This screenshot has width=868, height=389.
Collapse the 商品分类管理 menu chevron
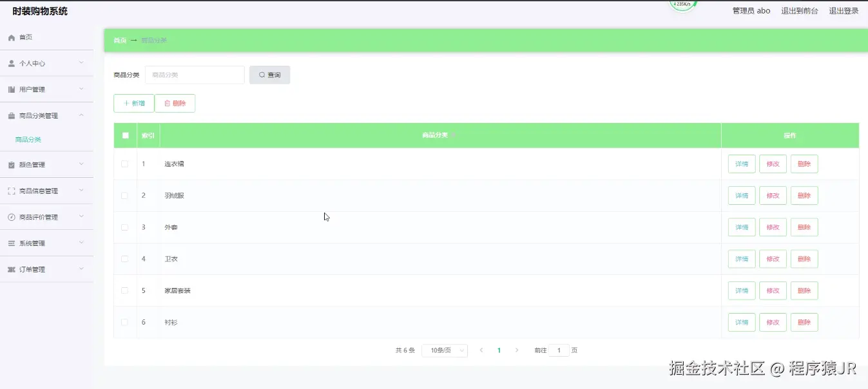click(x=81, y=115)
